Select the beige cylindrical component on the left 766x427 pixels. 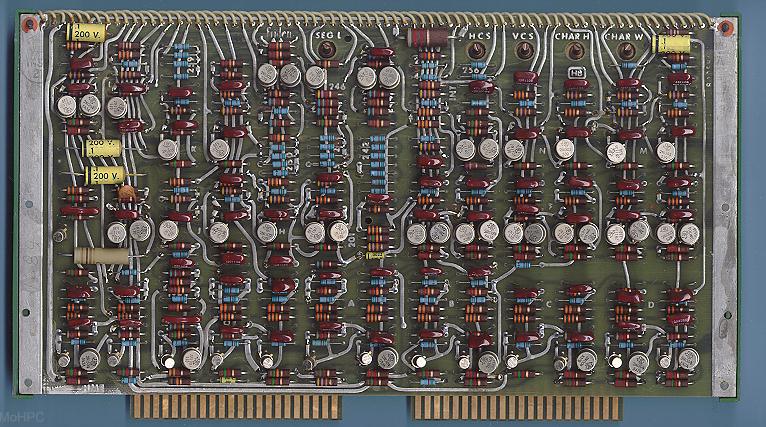[x=101, y=256]
